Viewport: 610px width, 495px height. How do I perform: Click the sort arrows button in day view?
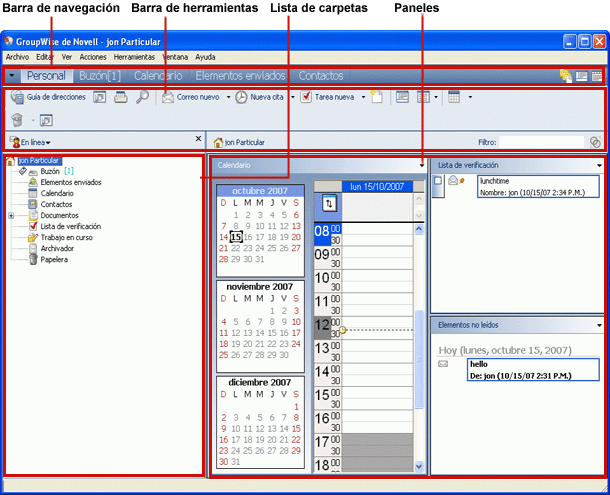tap(329, 203)
